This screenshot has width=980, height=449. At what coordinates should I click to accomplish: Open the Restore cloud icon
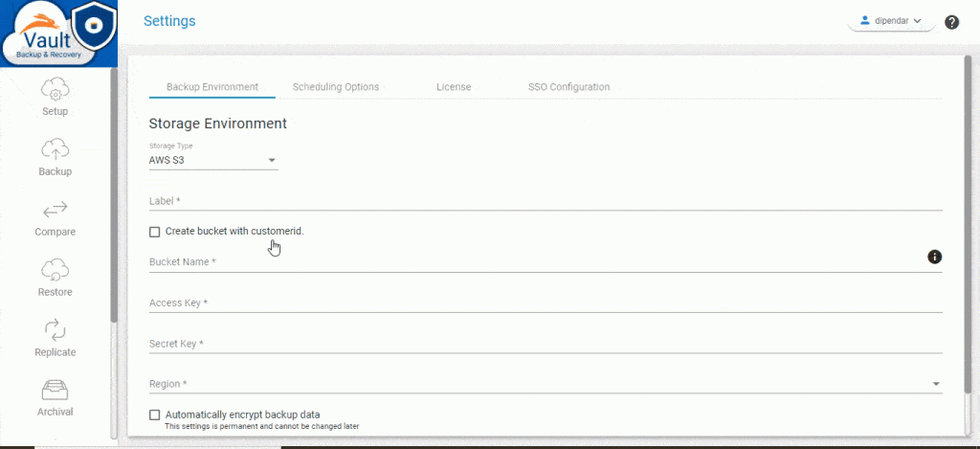(55, 270)
